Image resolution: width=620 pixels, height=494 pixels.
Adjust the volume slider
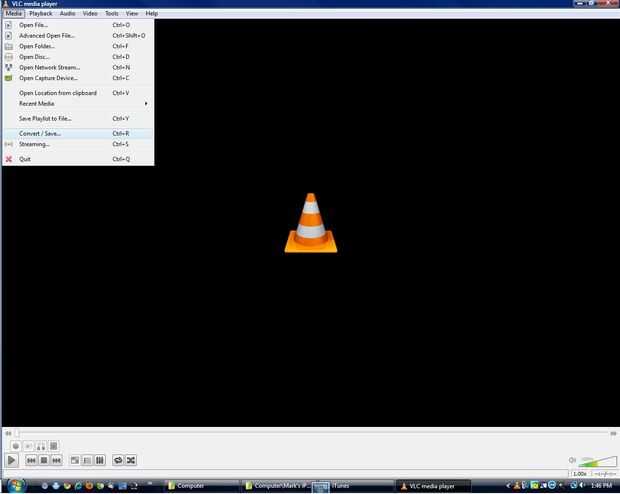point(597,461)
